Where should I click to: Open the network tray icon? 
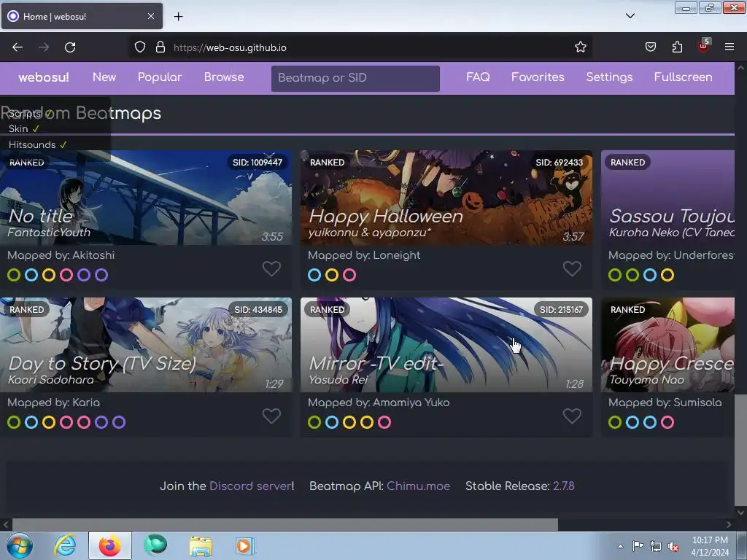pos(656,546)
